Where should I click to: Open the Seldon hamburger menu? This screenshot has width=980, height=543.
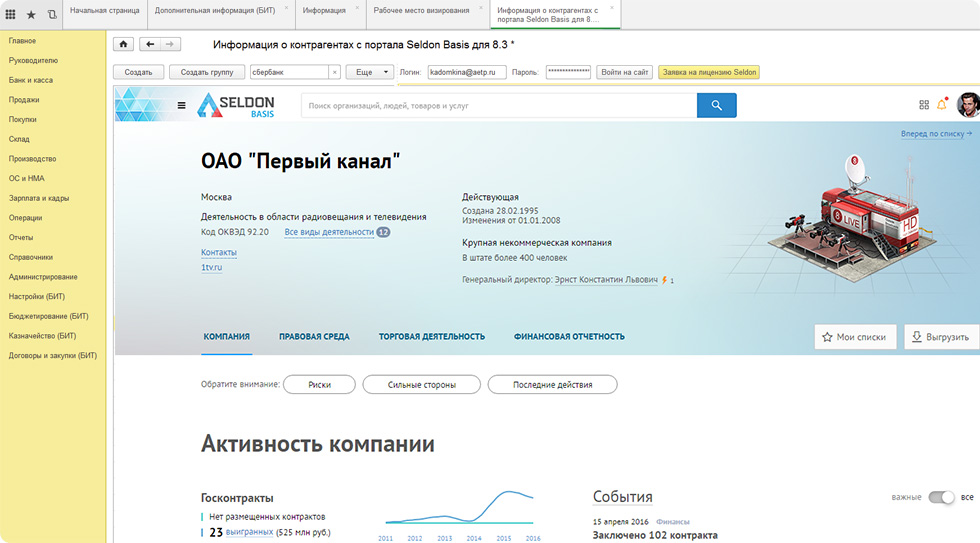tap(181, 105)
